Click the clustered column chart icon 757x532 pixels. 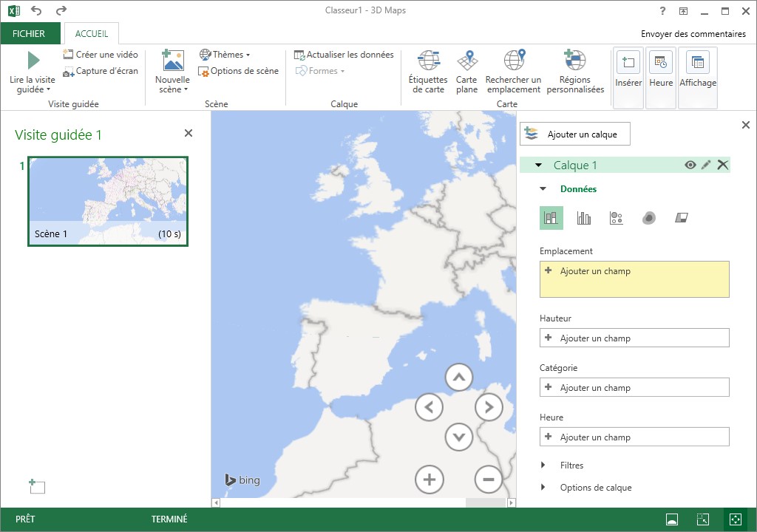[584, 218]
